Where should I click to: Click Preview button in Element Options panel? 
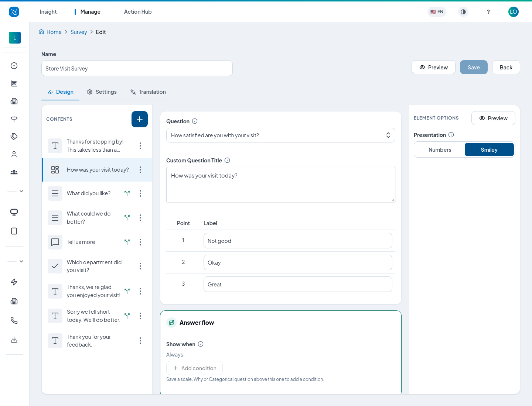point(493,118)
